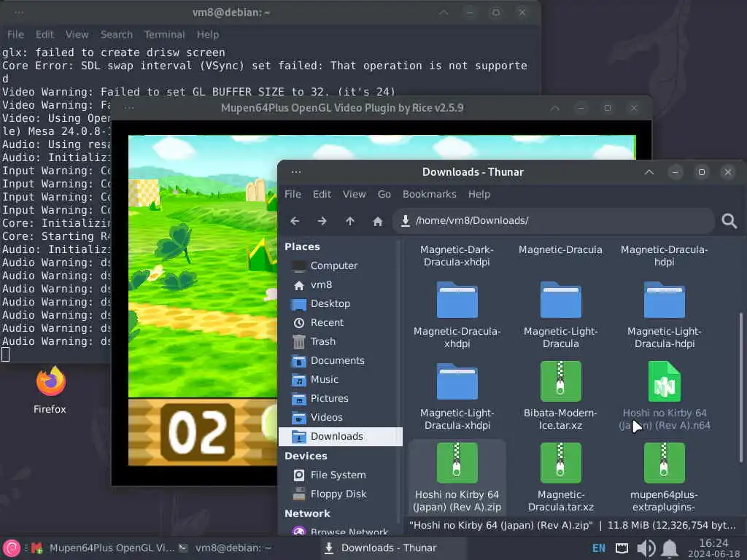747x560 pixels.
Task: Select Desktop in Places sidebar
Action: pos(340,304)
